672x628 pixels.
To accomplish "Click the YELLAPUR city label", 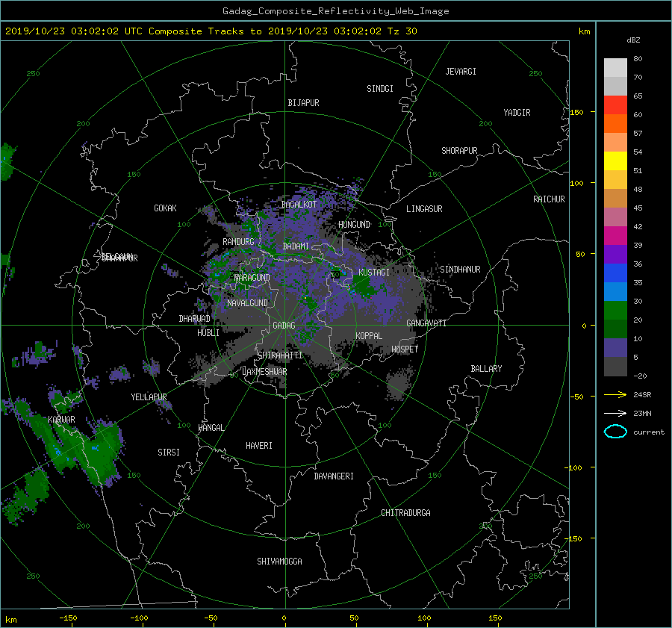I will point(149,397).
